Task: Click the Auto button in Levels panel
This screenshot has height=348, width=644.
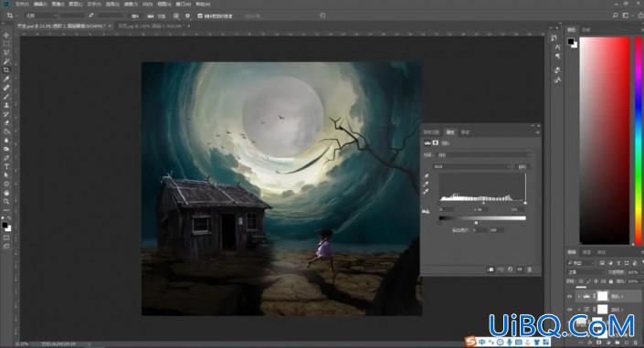Action: pyautogui.click(x=522, y=166)
